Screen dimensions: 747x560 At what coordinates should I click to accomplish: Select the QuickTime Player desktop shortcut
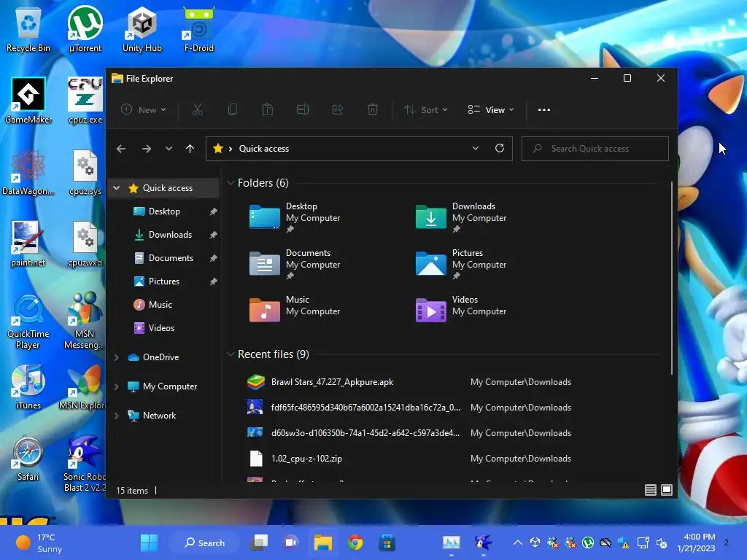pyautogui.click(x=28, y=322)
